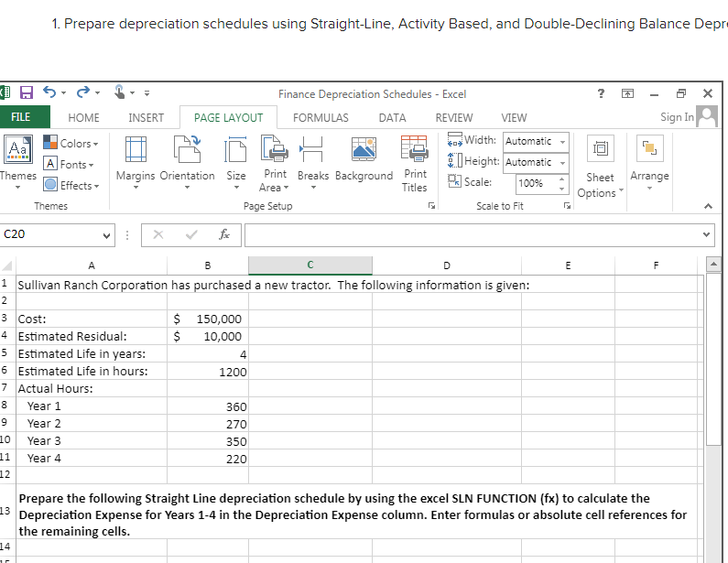This screenshot has height=563, width=728.
Task: Click the Save icon in quick access toolbar
Action: pos(26,92)
